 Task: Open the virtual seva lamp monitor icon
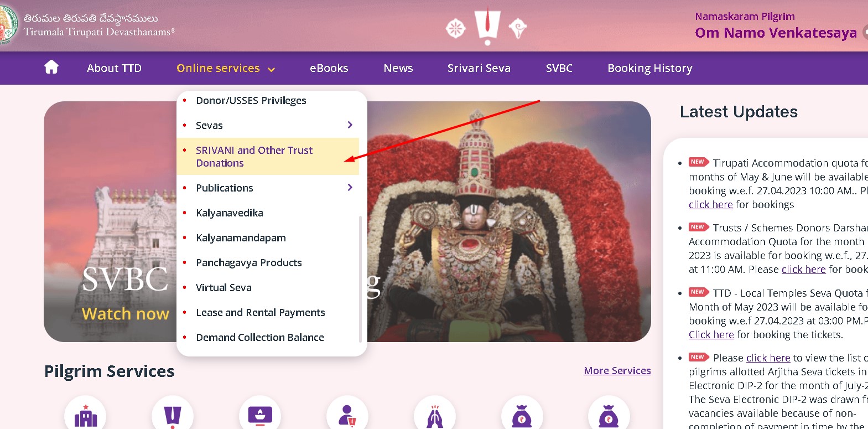pyautogui.click(x=260, y=416)
